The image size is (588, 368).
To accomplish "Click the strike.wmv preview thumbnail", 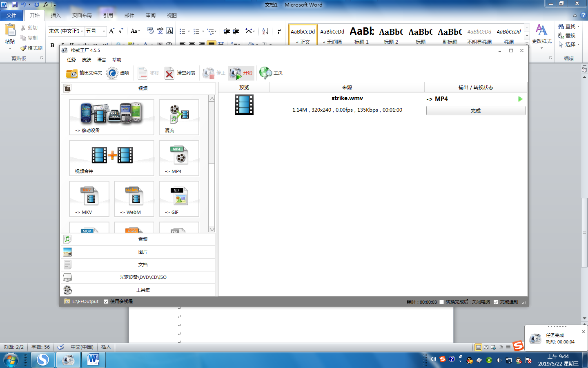I will [x=244, y=105].
